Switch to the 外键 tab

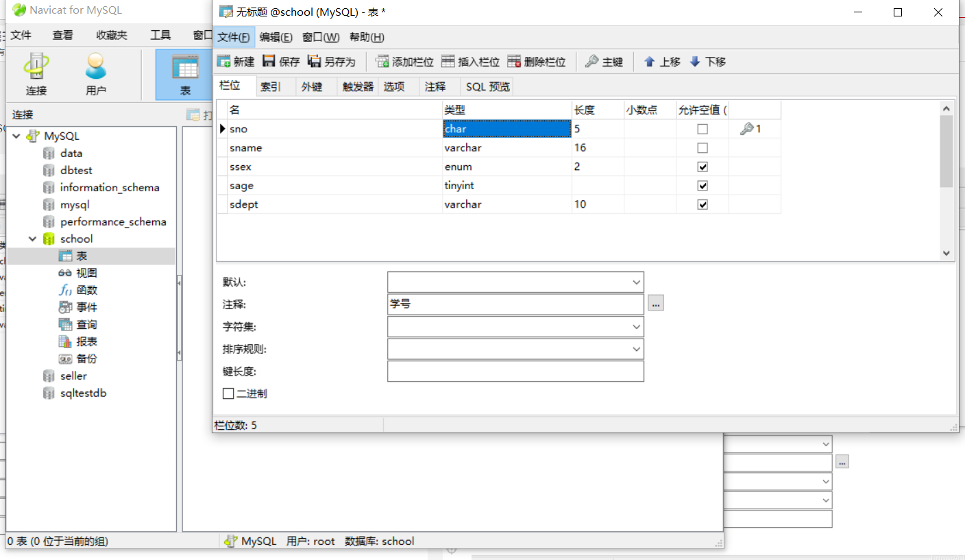(x=312, y=86)
